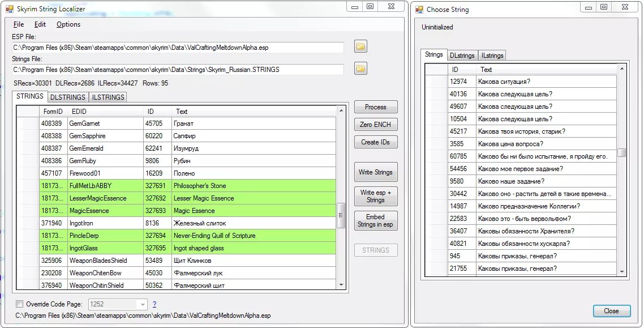Click the ESP File path field
Screen dimensions: 644x328
click(x=178, y=48)
